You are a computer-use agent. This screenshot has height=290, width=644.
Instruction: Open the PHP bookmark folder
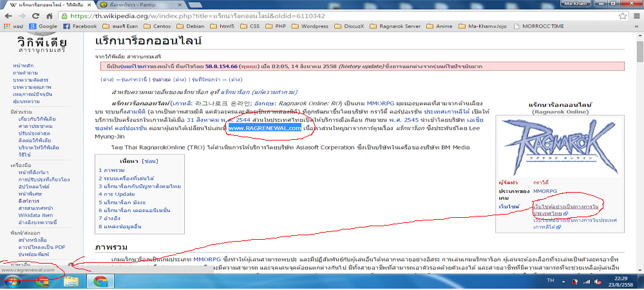[276, 26]
